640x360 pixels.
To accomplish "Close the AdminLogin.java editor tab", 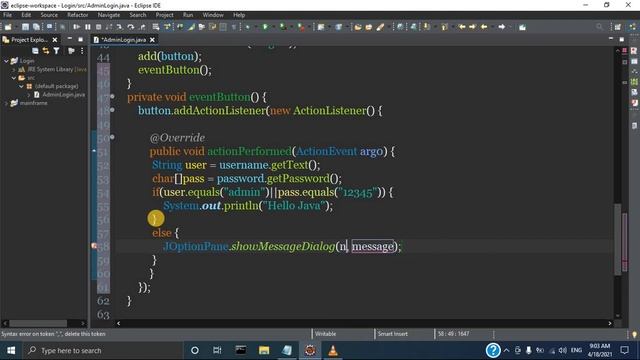I will coord(152,40).
